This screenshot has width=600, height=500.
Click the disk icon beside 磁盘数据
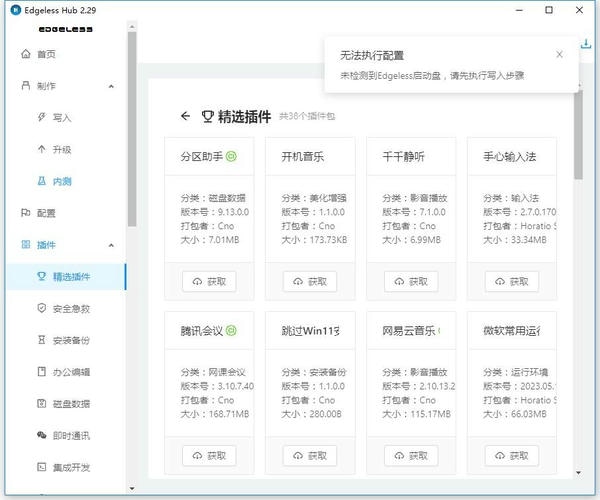(x=41, y=403)
